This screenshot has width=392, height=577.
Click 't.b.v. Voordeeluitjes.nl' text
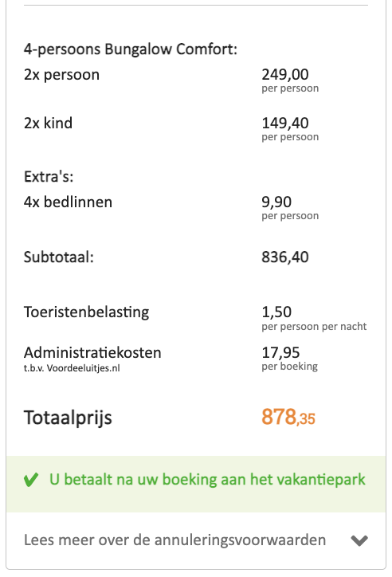[x=72, y=368]
